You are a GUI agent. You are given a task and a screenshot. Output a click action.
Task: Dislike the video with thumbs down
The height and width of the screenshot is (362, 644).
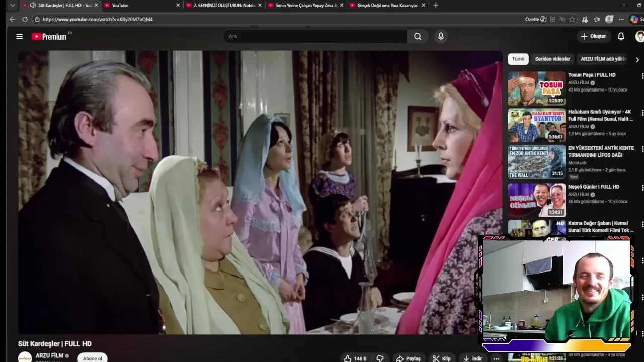click(x=380, y=358)
